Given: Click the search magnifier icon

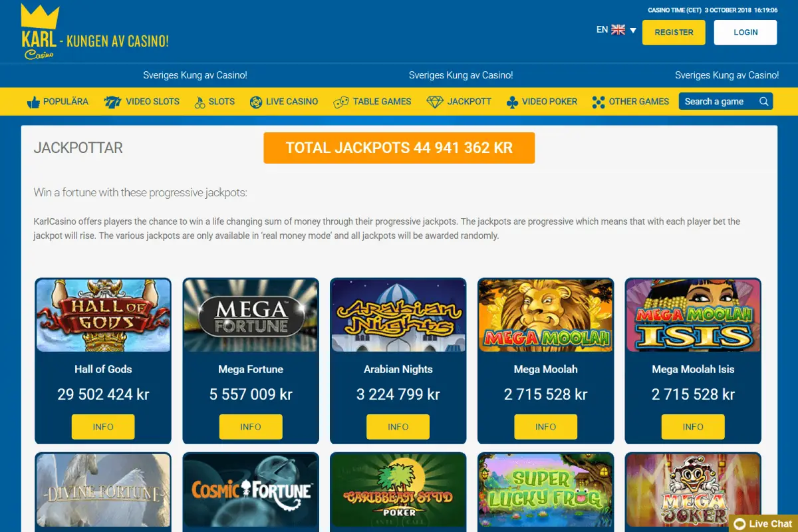Looking at the screenshot, I should pos(764,101).
